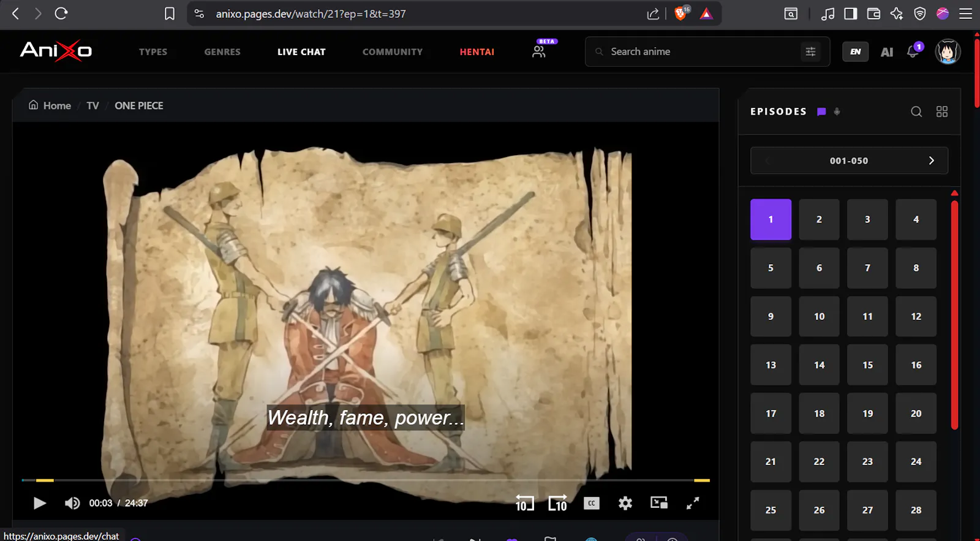Select episode 2

[819, 219]
